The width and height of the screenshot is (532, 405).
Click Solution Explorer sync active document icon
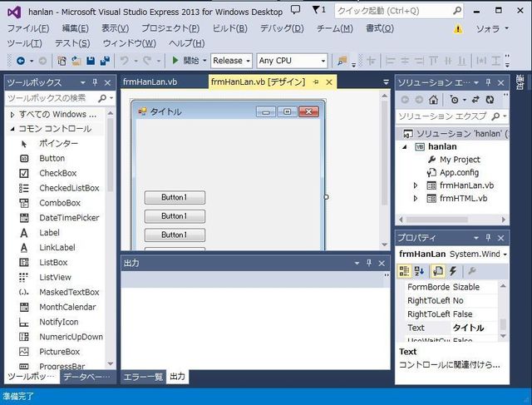click(x=475, y=100)
